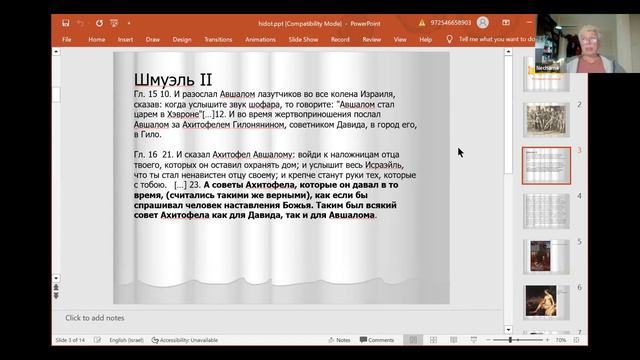Click Accessibility: Unavailable status
Image resolution: width=640 pixels, height=360 pixels.
184,340
